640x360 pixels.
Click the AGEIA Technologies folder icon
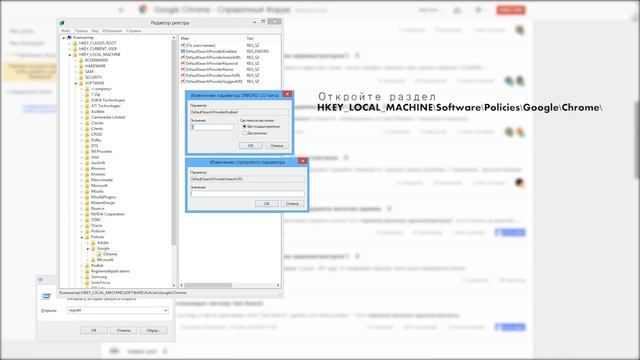(x=87, y=100)
